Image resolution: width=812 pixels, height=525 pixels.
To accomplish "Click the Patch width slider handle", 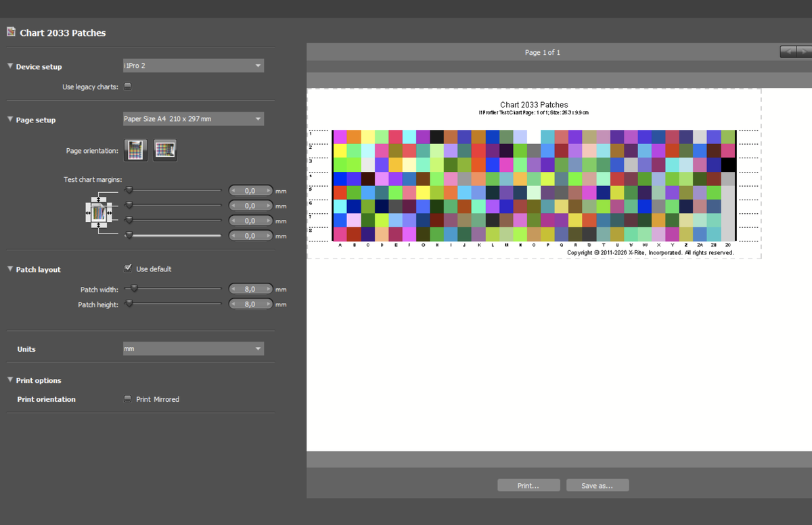I will coord(134,289).
